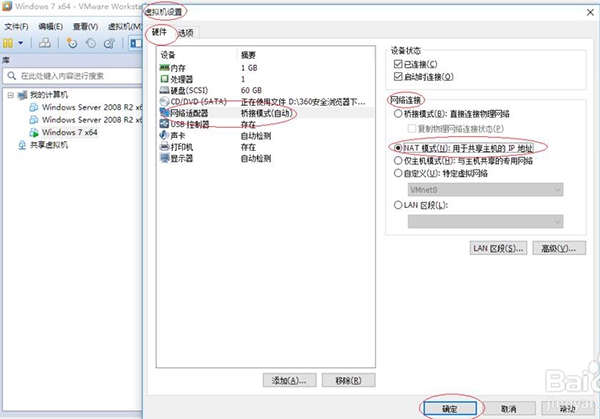Open the 文件(F) menu
The height and width of the screenshot is (419, 600).
[16, 26]
